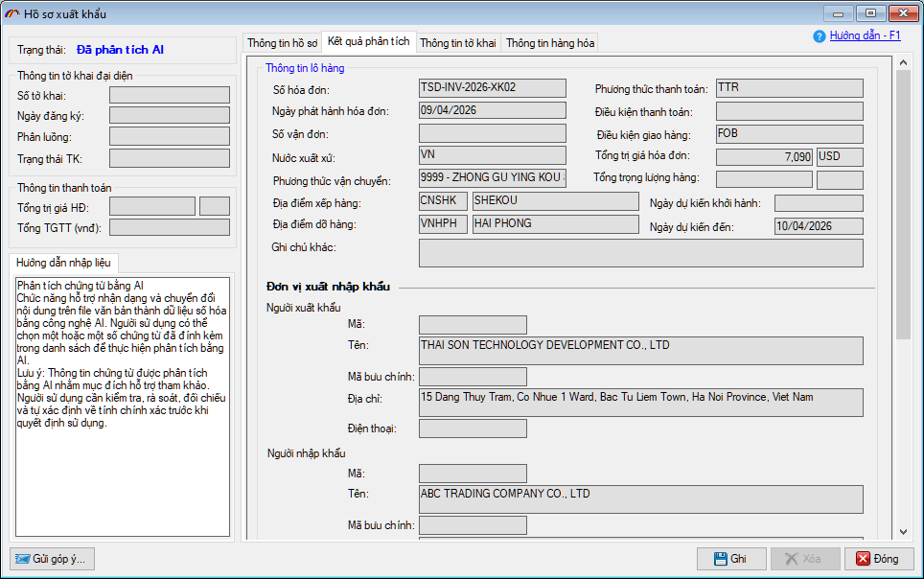Select the vertical scrollbar thumb
924x579 pixels.
[903, 203]
